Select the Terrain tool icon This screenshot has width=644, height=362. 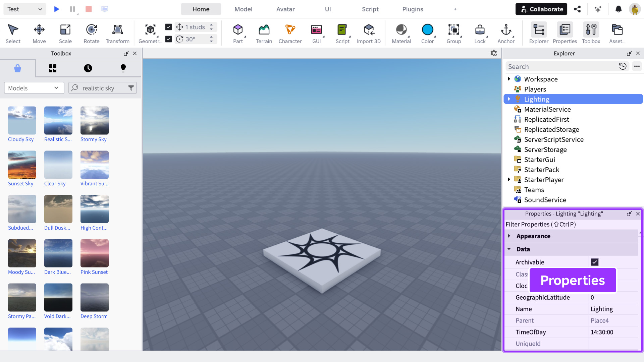click(x=264, y=30)
